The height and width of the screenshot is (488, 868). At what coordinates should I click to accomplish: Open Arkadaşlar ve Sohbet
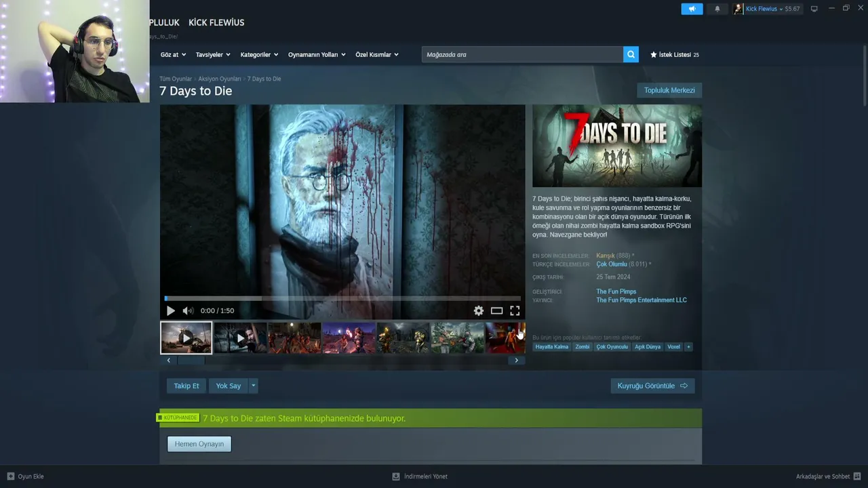click(x=829, y=476)
